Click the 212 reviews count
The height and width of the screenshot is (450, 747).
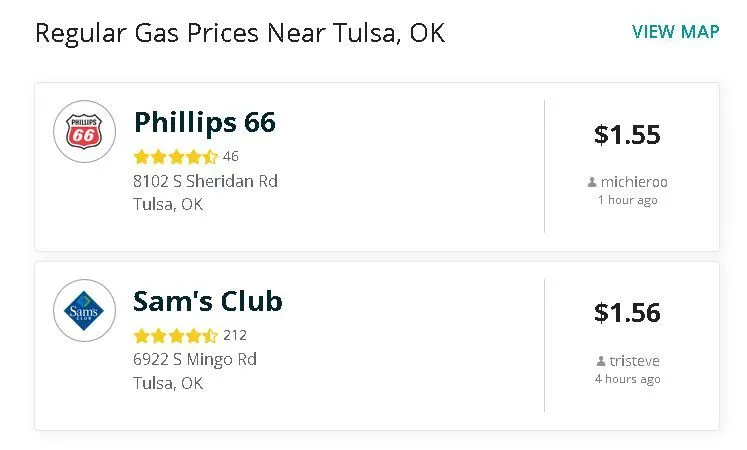coord(235,336)
